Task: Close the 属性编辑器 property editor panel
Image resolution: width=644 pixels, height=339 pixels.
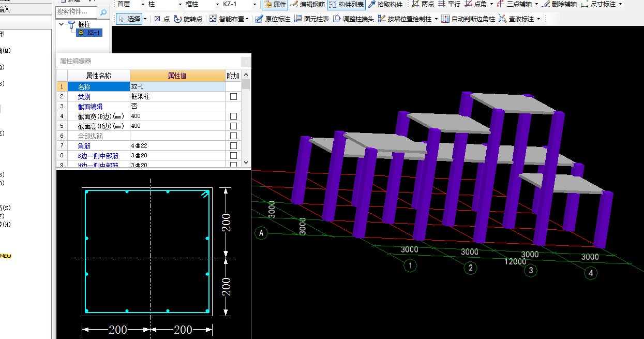Action: click(245, 61)
